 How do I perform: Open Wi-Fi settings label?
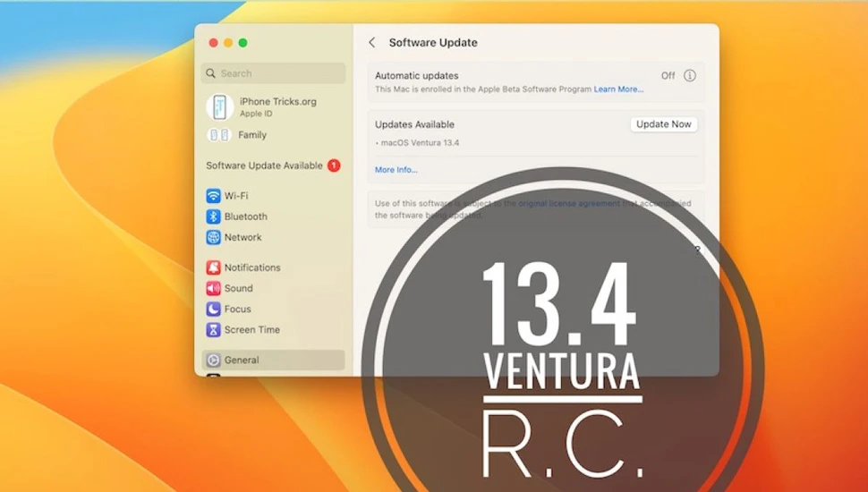(x=236, y=196)
